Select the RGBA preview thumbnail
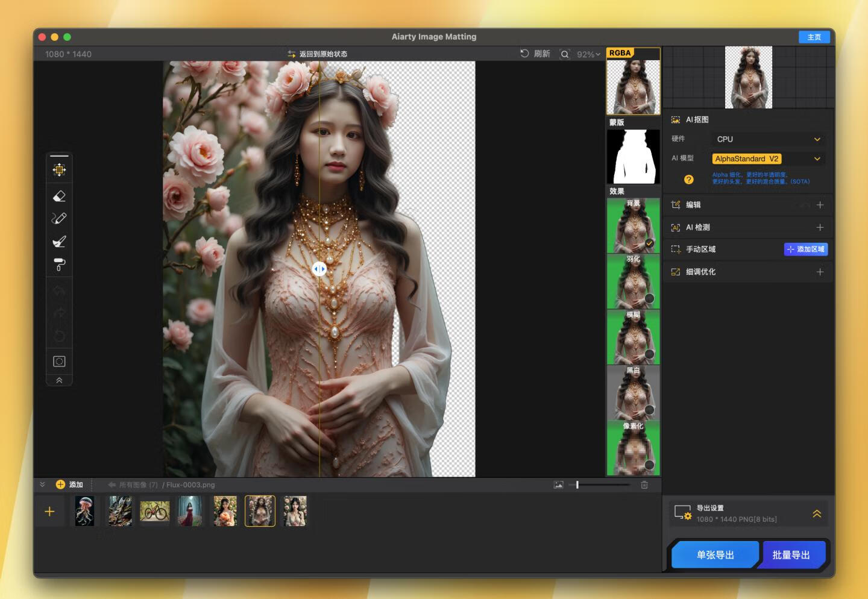The height and width of the screenshot is (599, 868). 633,81
